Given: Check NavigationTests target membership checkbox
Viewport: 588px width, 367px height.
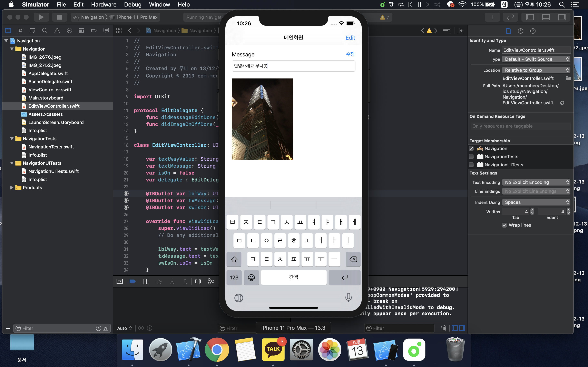Looking at the screenshot, I should pos(471,157).
